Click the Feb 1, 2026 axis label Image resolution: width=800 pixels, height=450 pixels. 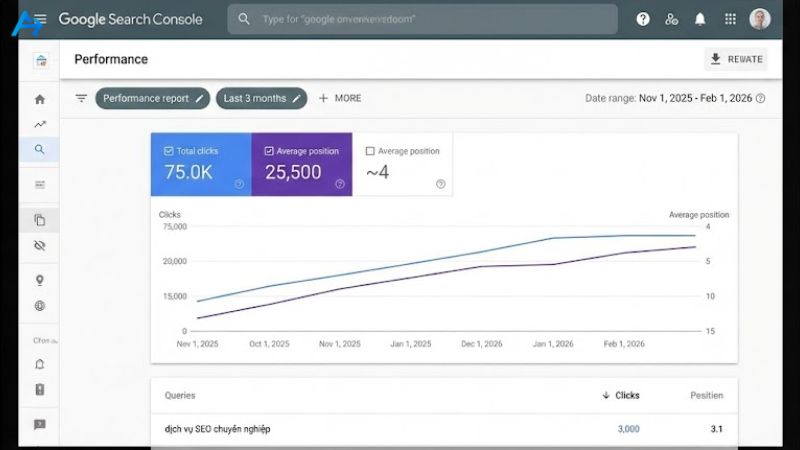click(x=624, y=344)
